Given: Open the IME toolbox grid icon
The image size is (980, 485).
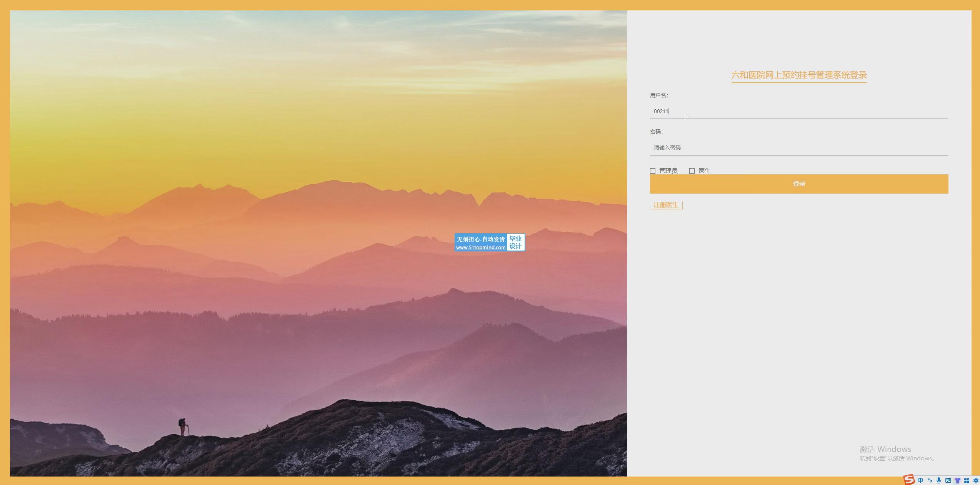Looking at the screenshot, I should (967, 480).
